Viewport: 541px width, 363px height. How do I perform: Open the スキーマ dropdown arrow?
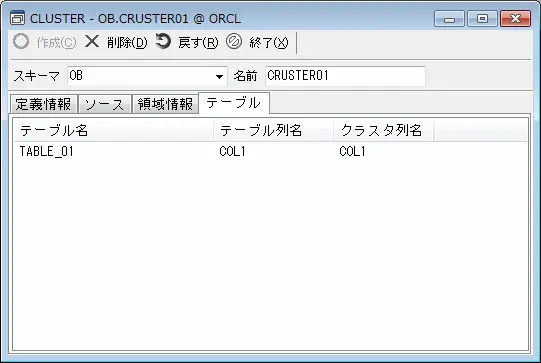219,76
